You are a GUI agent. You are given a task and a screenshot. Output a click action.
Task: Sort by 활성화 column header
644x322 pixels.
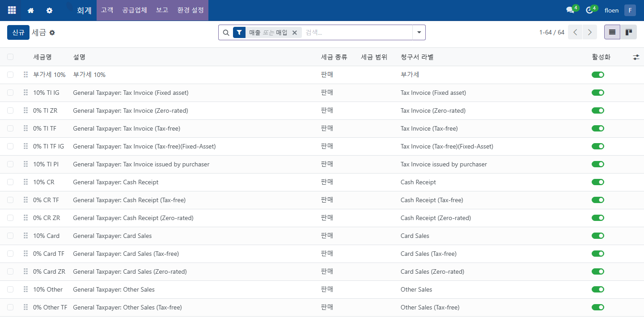[x=601, y=57]
